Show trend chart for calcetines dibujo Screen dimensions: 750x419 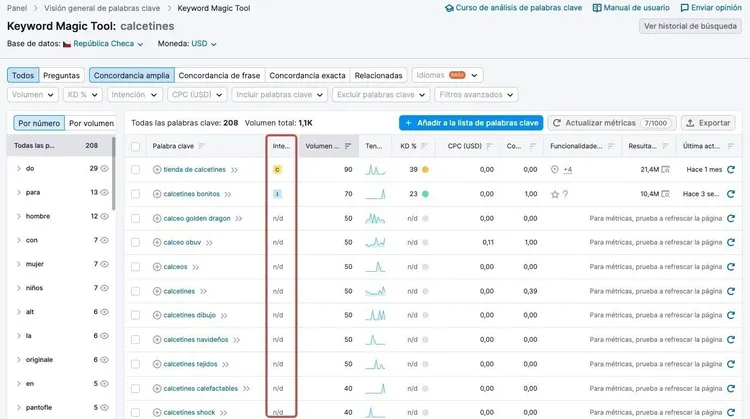[375, 315]
